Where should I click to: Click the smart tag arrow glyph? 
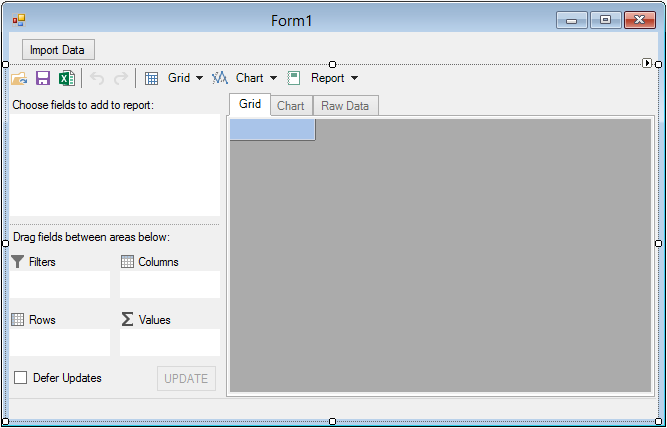click(x=648, y=63)
